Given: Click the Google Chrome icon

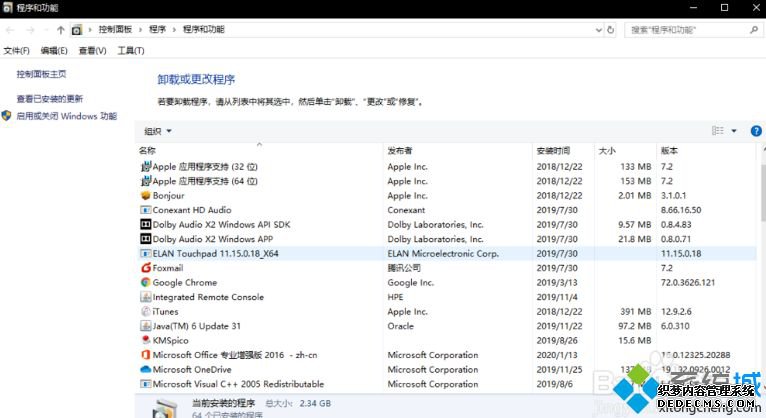Looking at the screenshot, I should coord(146,282).
